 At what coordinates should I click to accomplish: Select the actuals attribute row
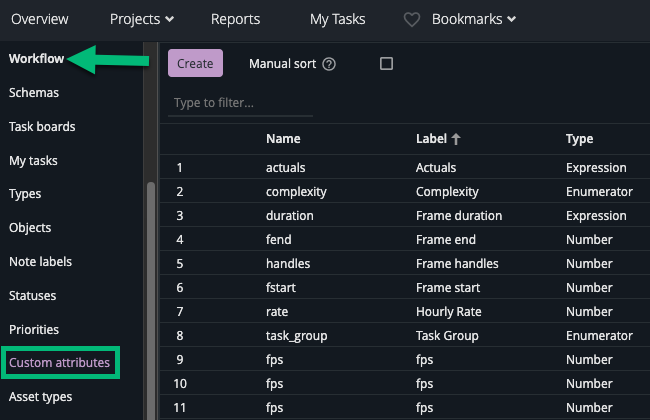click(x=405, y=168)
